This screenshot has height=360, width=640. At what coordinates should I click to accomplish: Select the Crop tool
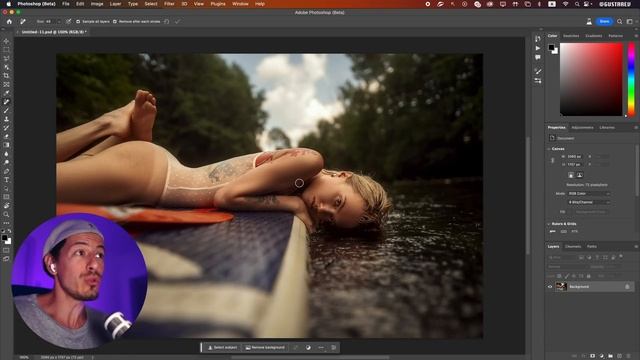6,76
